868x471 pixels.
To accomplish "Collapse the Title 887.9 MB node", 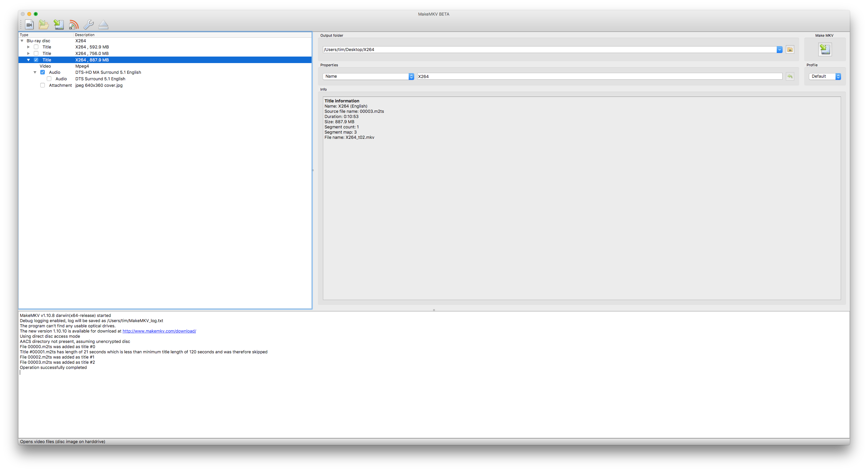I will [28, 60].
